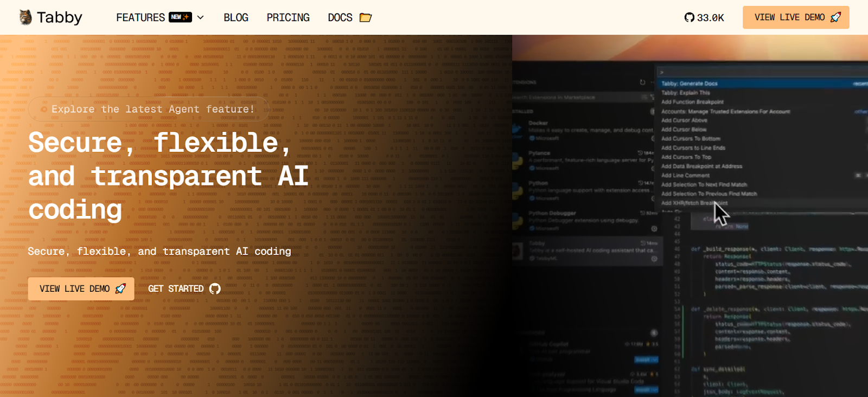Click the NEW badge beside FEATURES
This screenshot has width=868, height=397.
180,17
